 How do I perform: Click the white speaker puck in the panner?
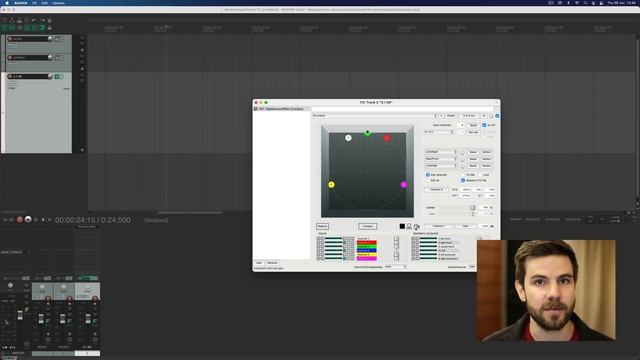(348, 138)
